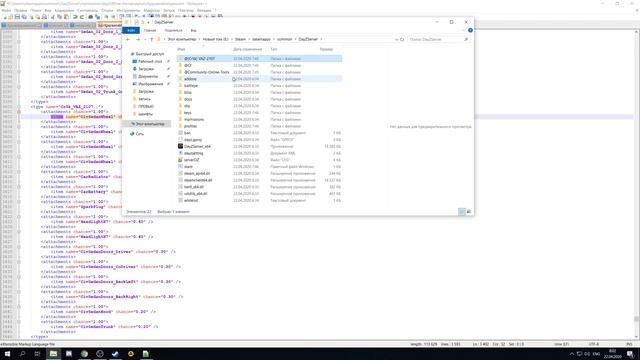Image resolution: width=640 pixels, height=360 pixels.
Task: Select Быстрый доступ in the Explorer sidebar
Action: click(149, 54)
